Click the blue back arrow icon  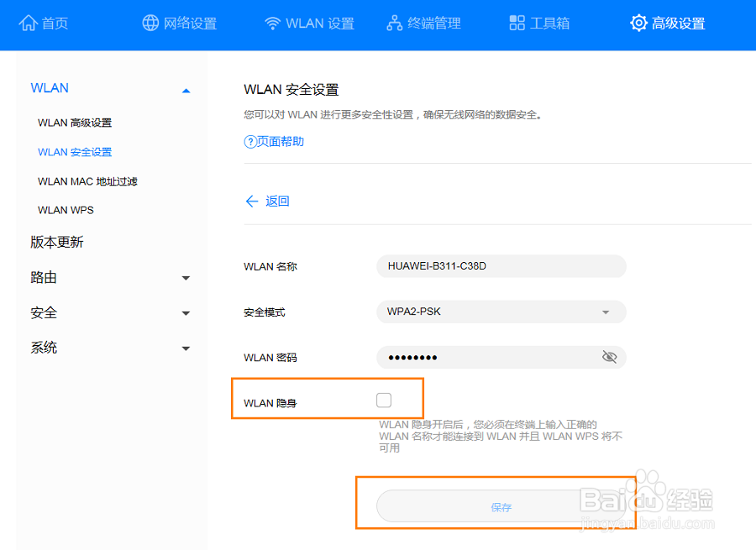(x=251, y=201)
